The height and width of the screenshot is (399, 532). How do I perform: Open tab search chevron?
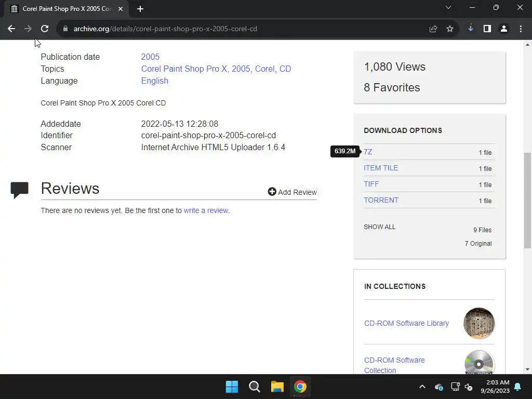pyautogui.click(x=448, y=7)
